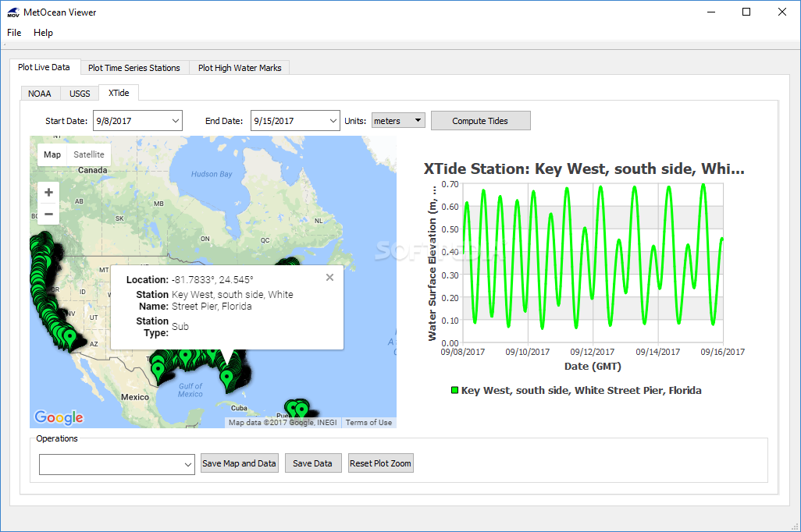Viewport: 801px width, 532px height.
Task: Click the 09/12/2017 axis tick label
Action: tap(593, 352)
